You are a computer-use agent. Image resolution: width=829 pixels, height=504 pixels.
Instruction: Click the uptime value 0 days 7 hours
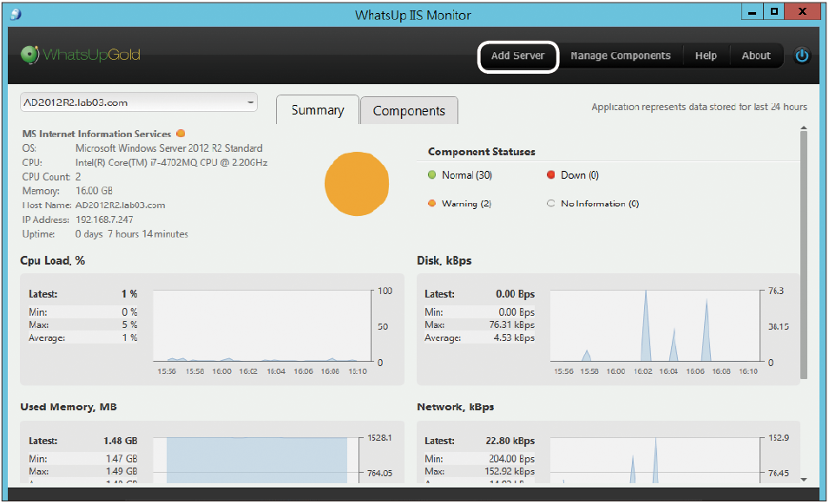click(132, 233)
